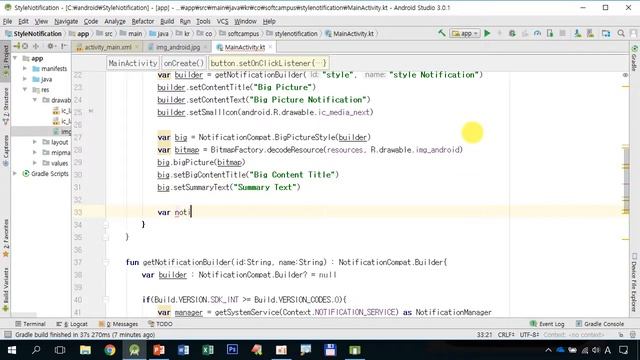The width and height of the screenshot is (640, 360).
Task: Open the Device File Explorer side tab
Action: (x=634, y=282)
